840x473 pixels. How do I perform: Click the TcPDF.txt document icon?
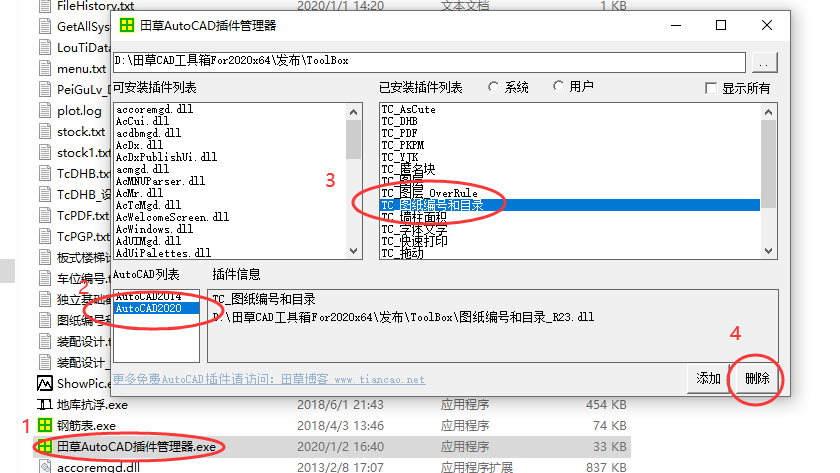pyautogui.click(x=45, y=215)
